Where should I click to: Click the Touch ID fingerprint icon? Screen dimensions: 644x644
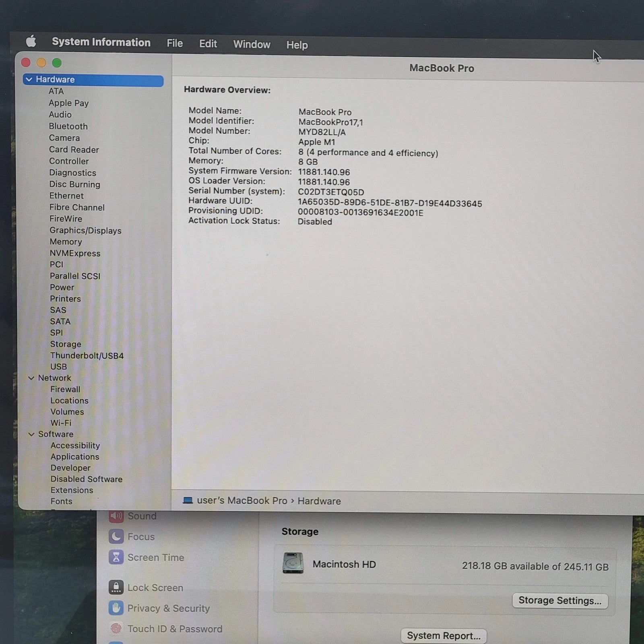click(116, 629)
